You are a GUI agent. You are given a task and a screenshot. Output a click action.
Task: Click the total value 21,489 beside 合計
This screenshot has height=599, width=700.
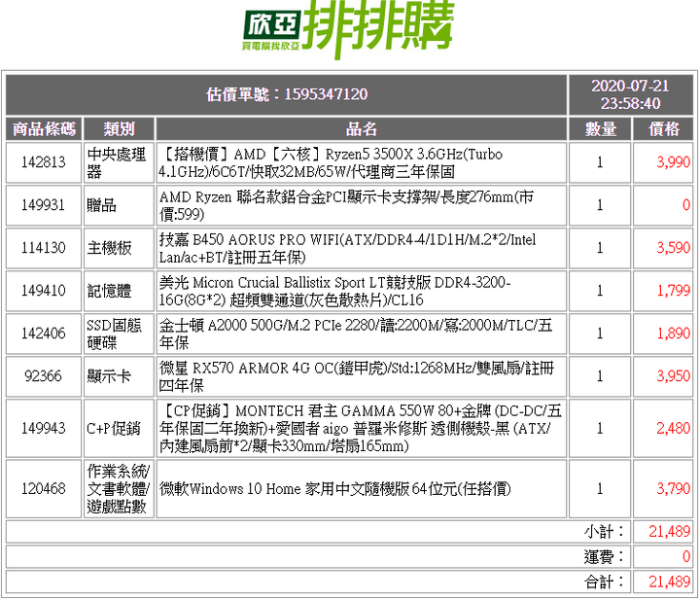(669, 581)
